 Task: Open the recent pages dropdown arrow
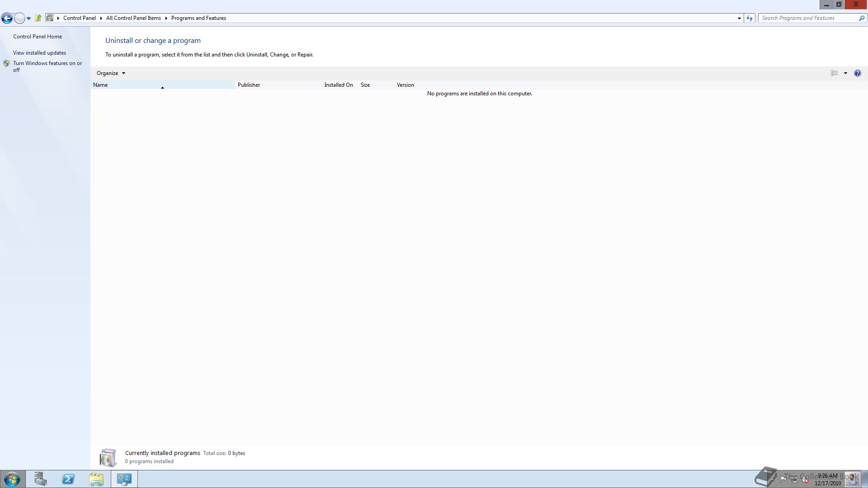pos(28,19)
